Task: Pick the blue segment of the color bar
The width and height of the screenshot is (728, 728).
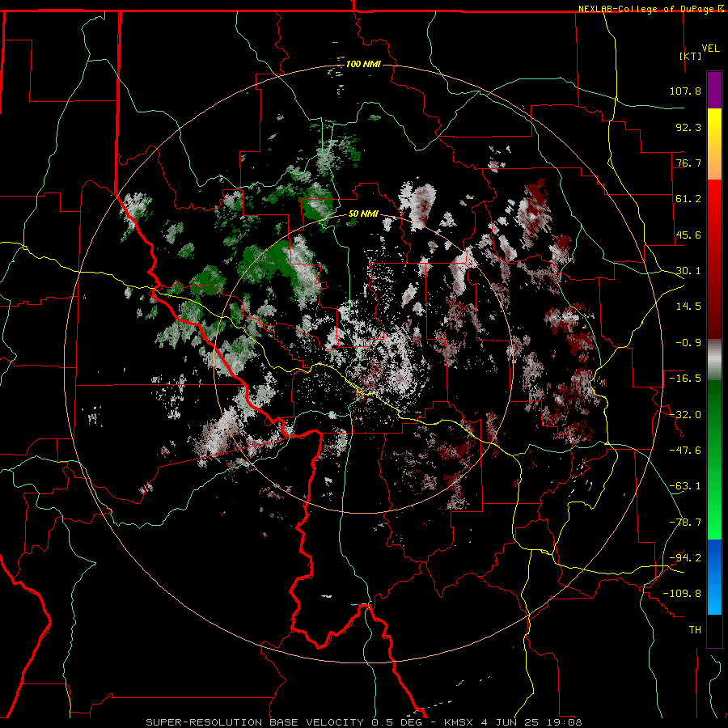Action: tap(714, 577)
